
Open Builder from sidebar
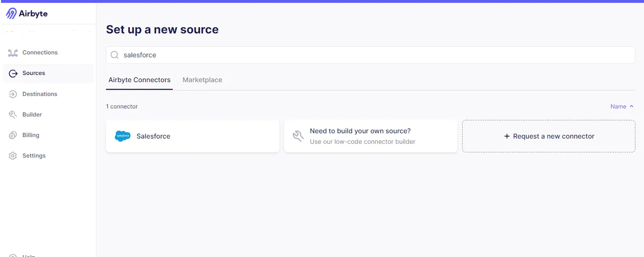click(32, 115)
